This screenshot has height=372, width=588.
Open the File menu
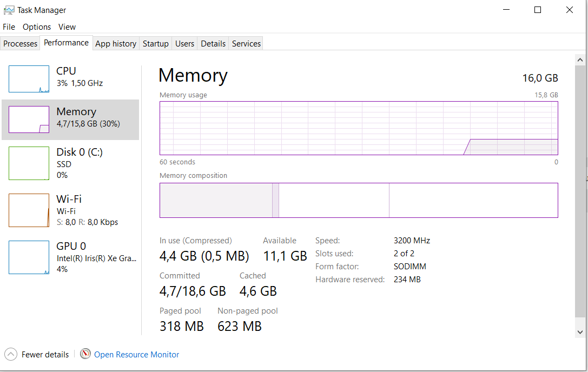pyautogui.click(x=9, y=27)
